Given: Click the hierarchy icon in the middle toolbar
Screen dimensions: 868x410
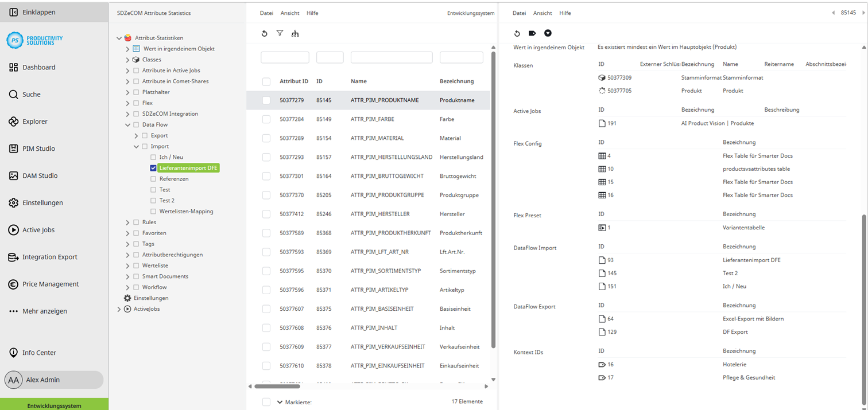Looking at the screenshot, I should 295,33.
